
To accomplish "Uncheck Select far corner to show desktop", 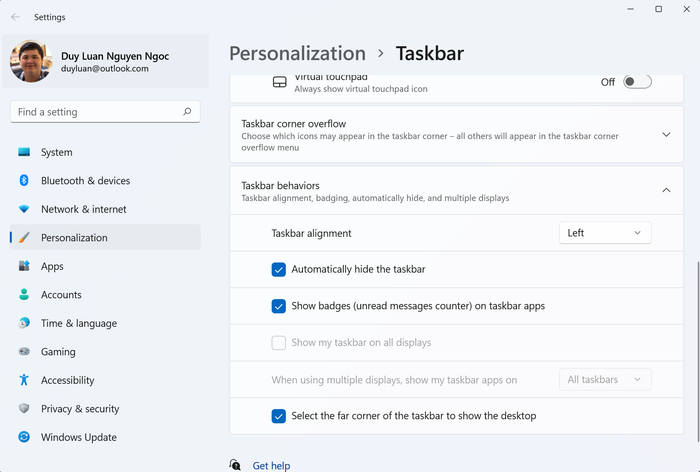I will coord(279,416).
